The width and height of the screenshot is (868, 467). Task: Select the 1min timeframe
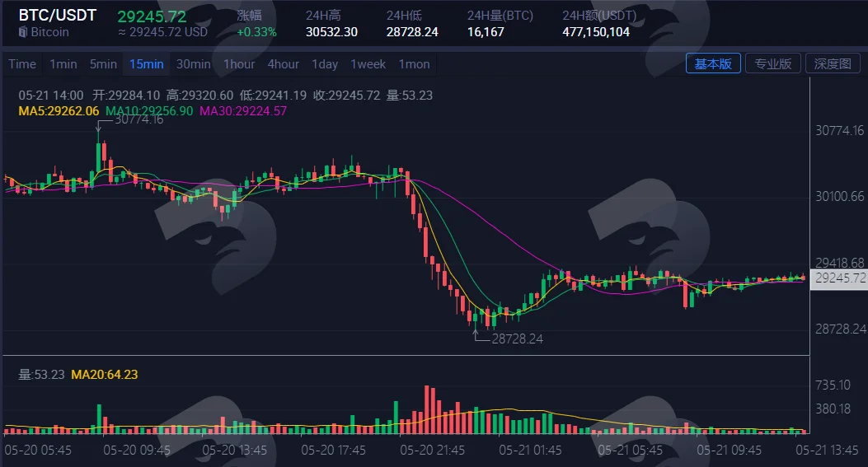(63, 64)
